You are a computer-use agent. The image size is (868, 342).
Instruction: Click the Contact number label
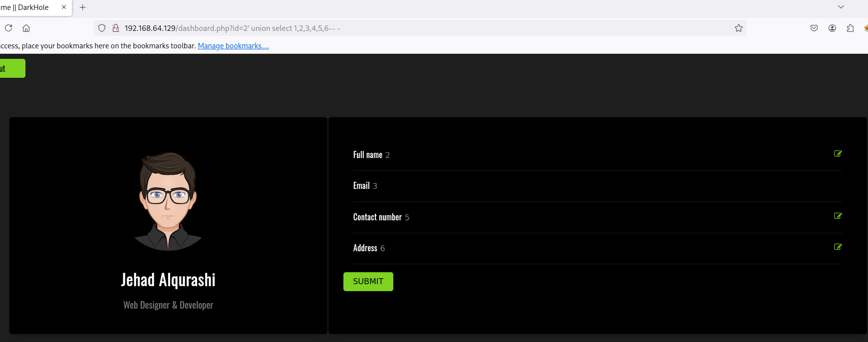(x=377, y=217)
